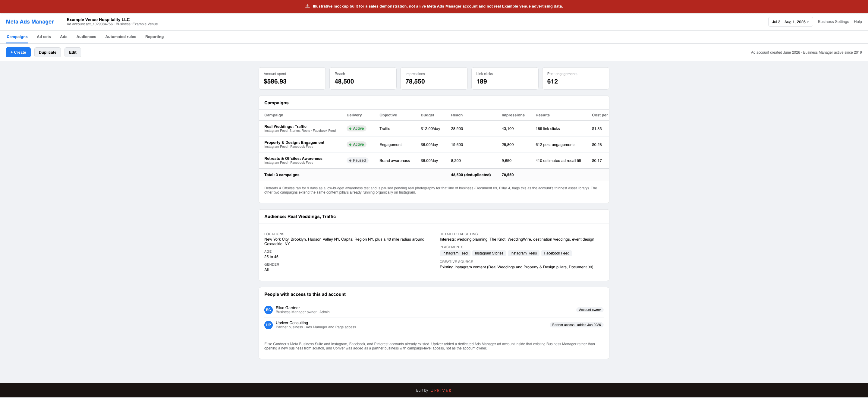Click the + Create button
The image size is (868, 398).
[18, 52]
